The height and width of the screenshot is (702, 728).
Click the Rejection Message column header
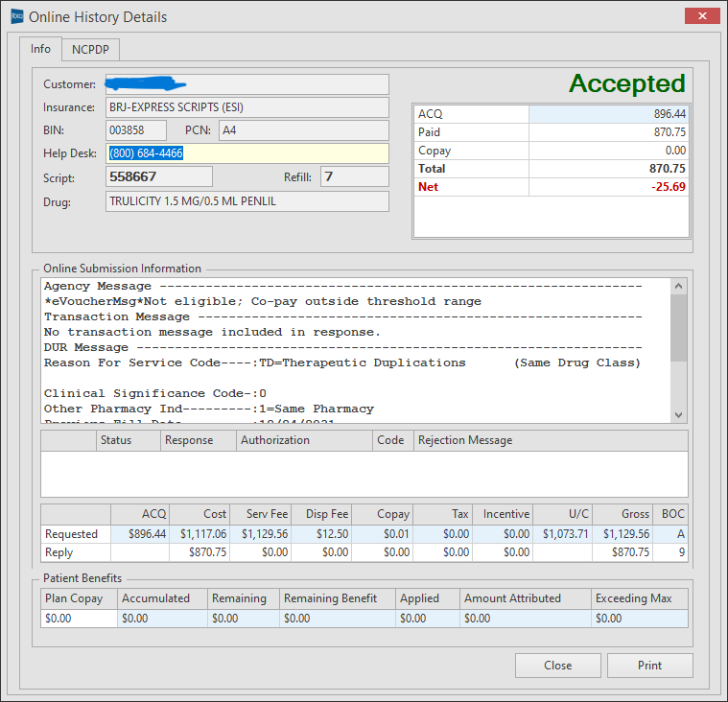point(551,440)
